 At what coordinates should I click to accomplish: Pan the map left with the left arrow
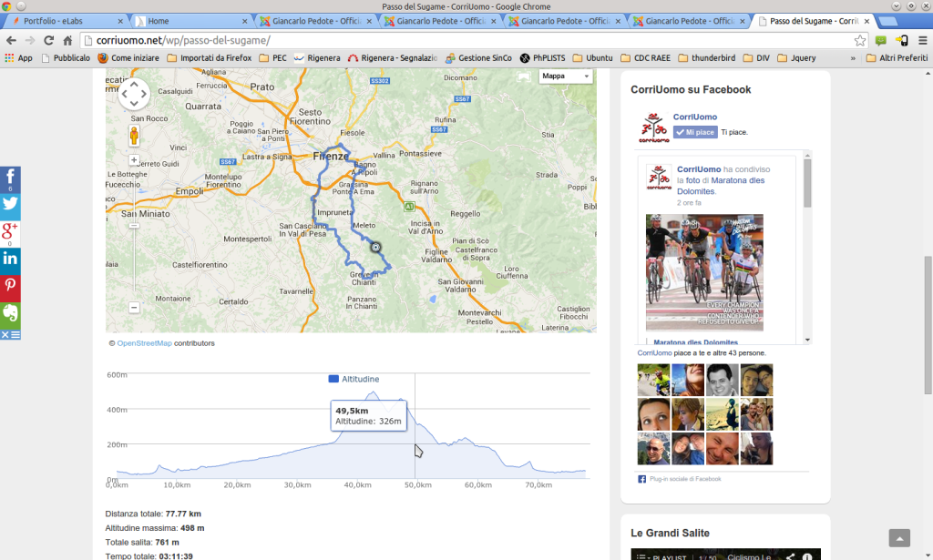pyautogui.click(x=124, y=94)
